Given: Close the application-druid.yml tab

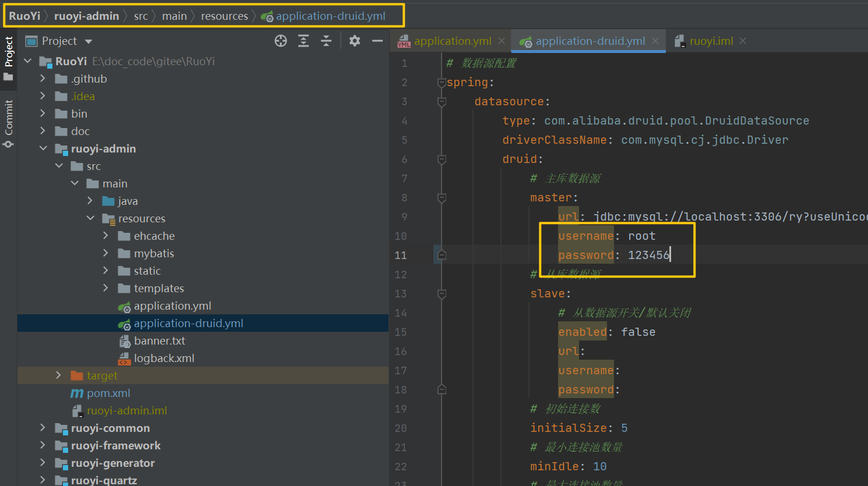Looking at the screenshot, I should pyautogui.click(x=655, y=41).
